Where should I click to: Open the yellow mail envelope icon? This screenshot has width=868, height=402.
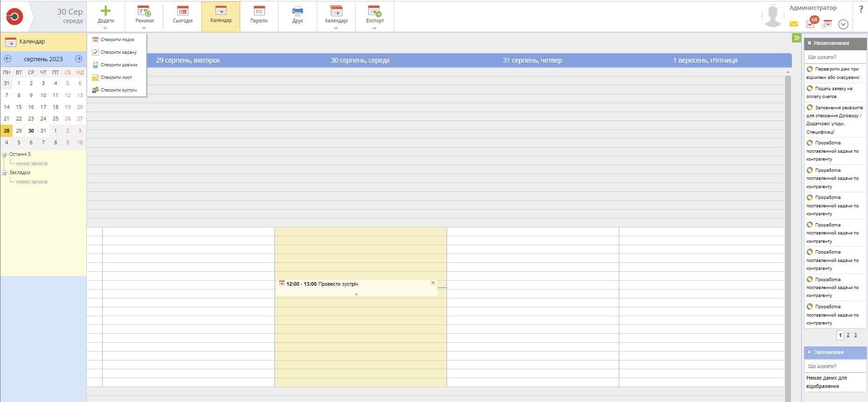793,24
